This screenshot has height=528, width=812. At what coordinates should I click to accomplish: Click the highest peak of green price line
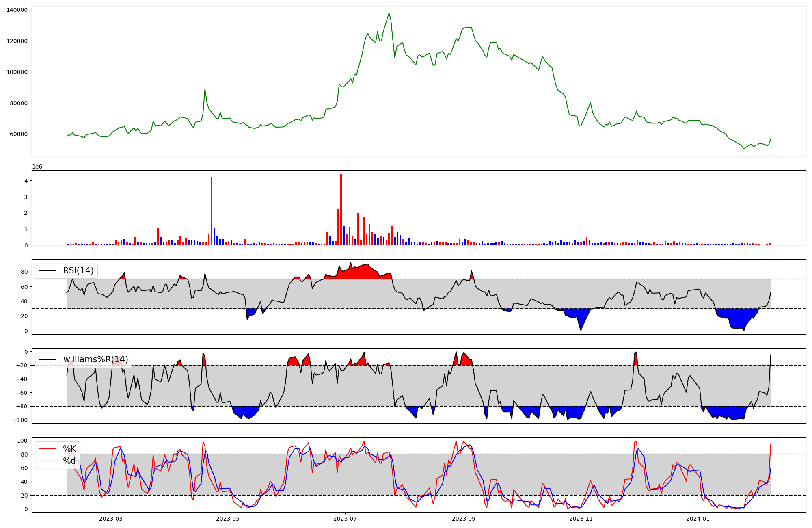coord(389,13)
